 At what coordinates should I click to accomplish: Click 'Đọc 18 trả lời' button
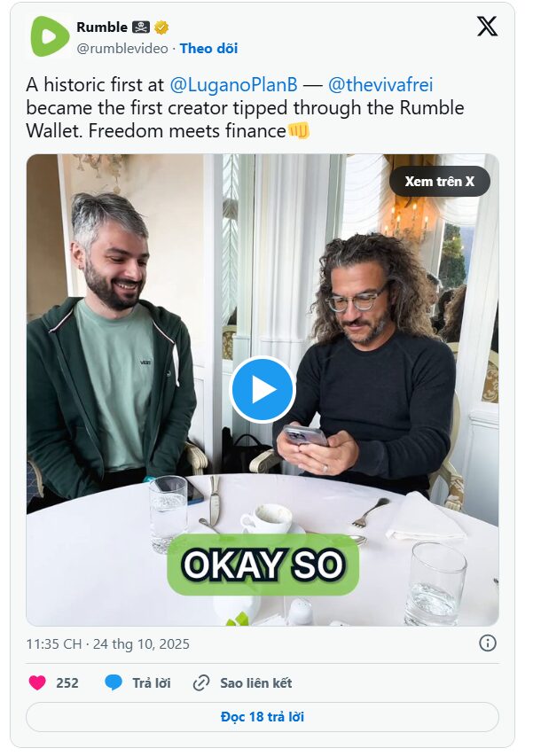tap(263, 717)
